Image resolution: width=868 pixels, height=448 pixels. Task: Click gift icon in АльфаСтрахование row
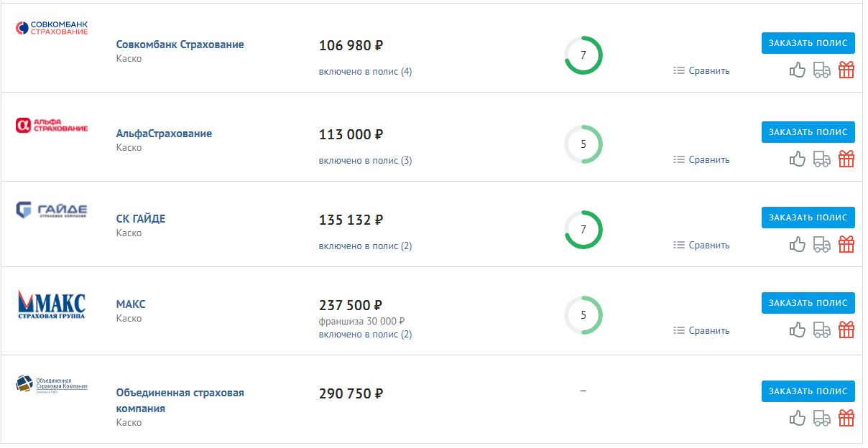click(x=846, y=159)
